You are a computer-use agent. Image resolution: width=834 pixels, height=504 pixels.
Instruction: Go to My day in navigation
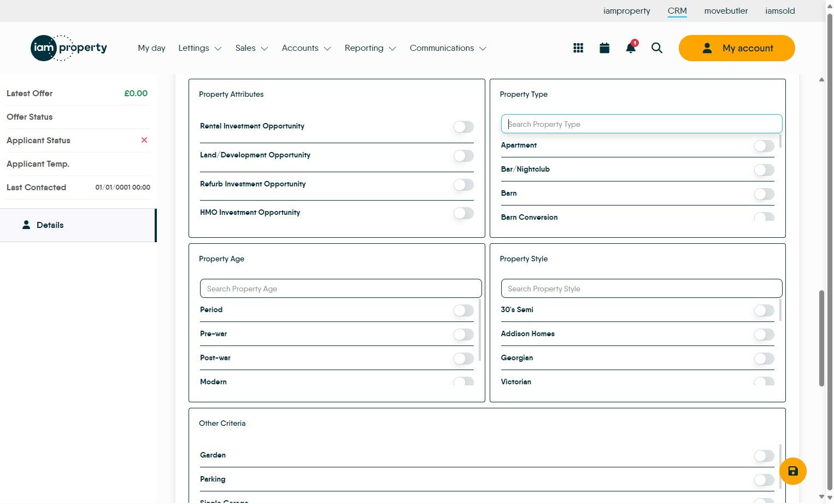tap(151, 48)
